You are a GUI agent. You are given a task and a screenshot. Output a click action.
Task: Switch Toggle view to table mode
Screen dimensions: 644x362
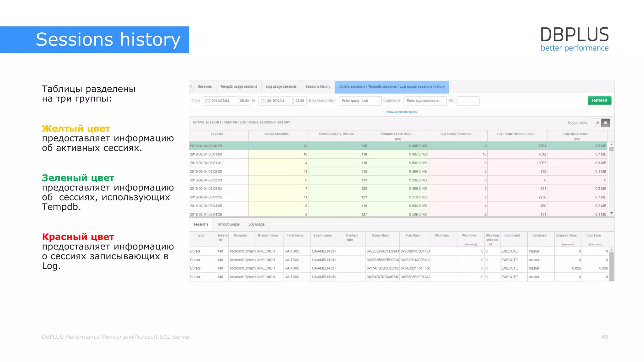coord(605,123)
